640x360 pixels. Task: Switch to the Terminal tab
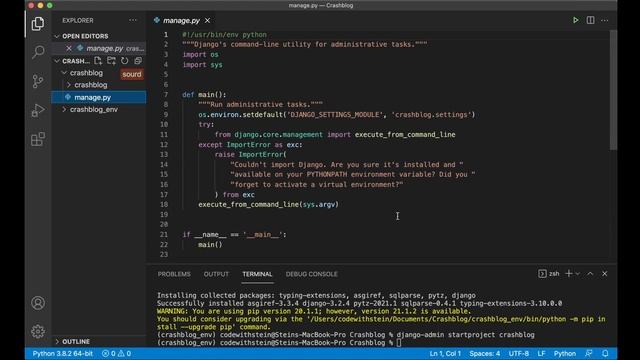pos(257,274)
